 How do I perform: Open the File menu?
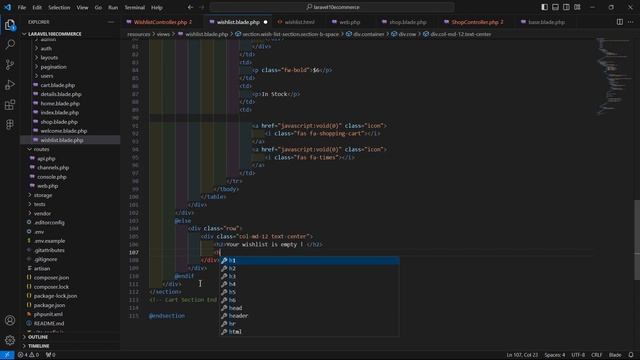point(22,7)
